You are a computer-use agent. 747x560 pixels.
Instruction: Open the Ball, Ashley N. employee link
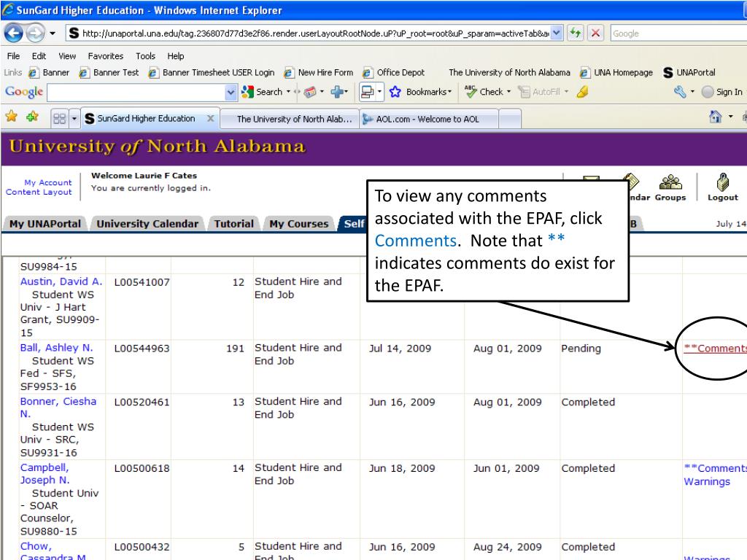pyautogui.click(x=56, y=348)
